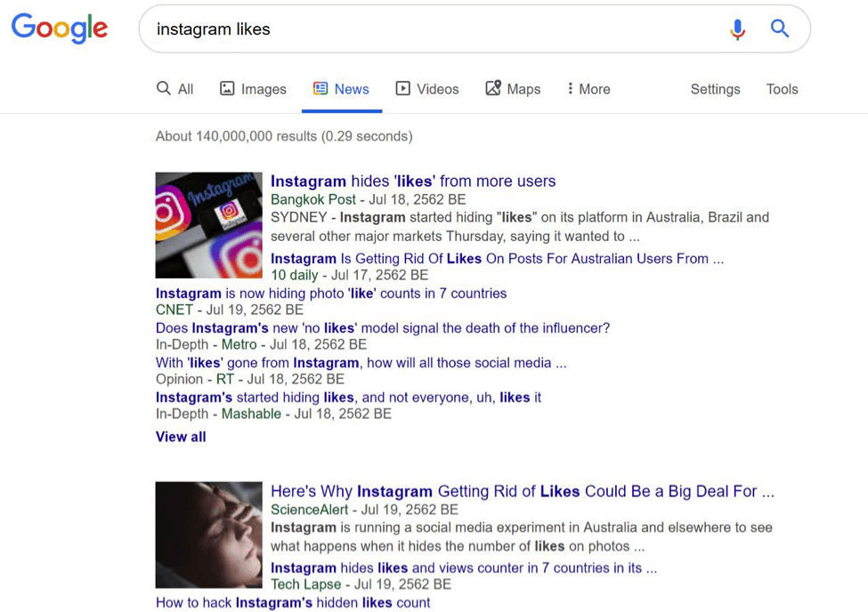Click the 'SYDNEY - Instagram started hiding' snippet
The width and height of the screenshot is (868, 612).
coord(520,227)
